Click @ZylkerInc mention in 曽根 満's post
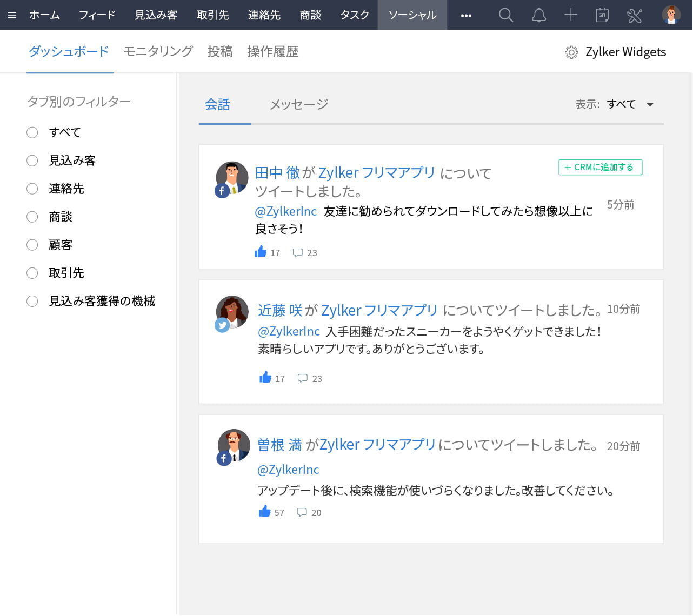This screenshot has width=693, height=616. 288,470
